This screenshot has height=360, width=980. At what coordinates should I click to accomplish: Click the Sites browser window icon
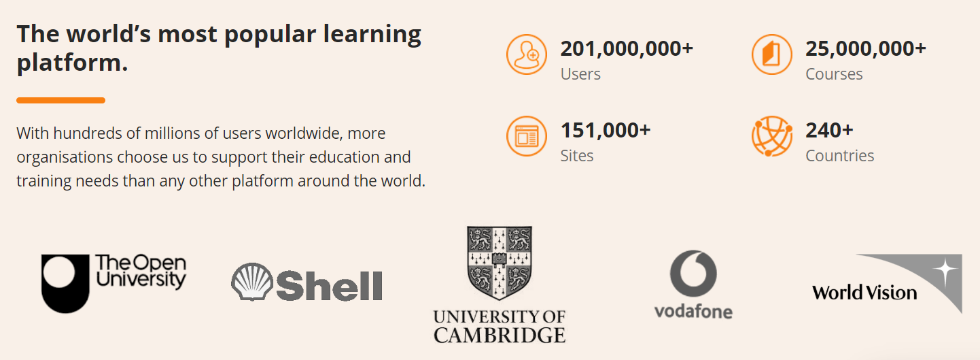(x=527, y=136)
